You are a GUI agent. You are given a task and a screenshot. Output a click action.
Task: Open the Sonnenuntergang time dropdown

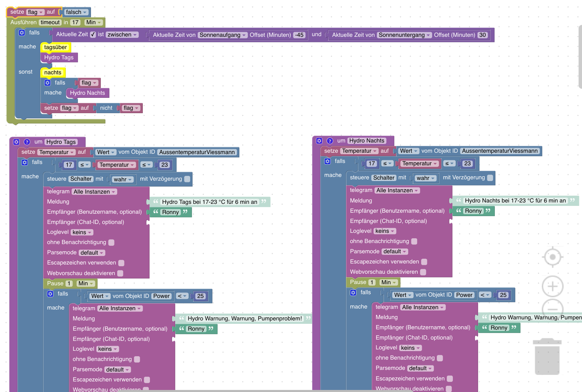pos(404,35)
